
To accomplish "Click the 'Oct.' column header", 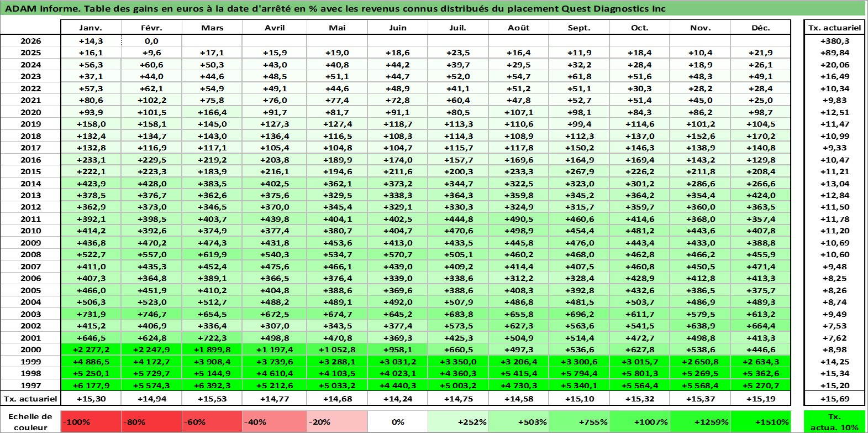I will 640,28.
